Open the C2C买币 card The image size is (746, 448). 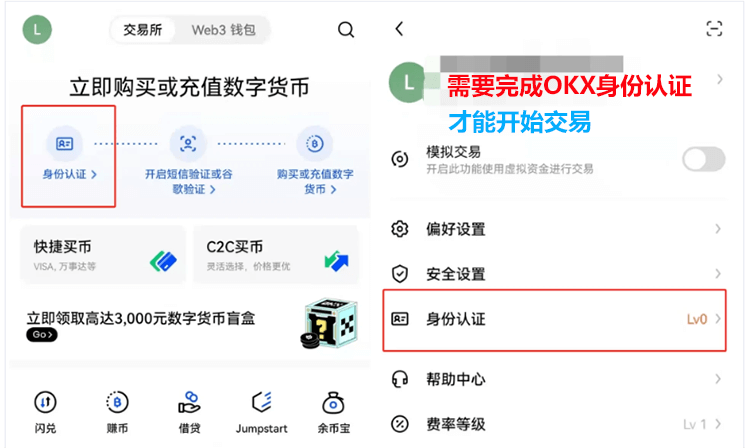(x=276, y=255)
